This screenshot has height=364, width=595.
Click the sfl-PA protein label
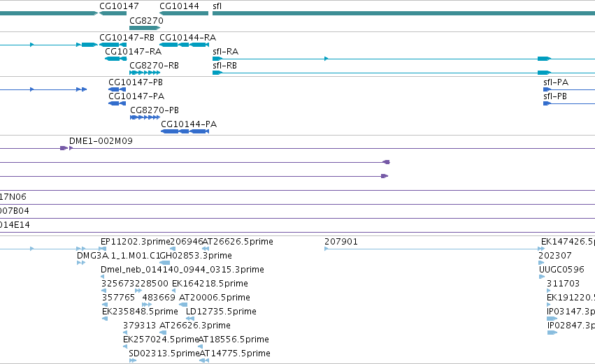pos(556,82)
